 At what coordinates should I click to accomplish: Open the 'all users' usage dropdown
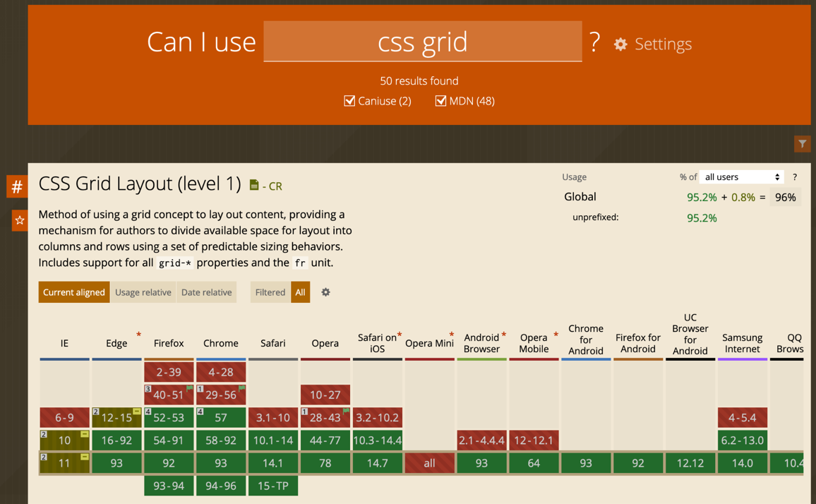(742, 177)
